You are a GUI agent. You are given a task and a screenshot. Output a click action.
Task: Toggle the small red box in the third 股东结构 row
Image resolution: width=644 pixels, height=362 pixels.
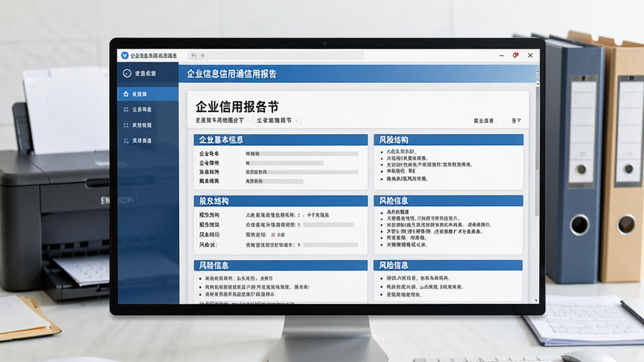click(273, 235)
